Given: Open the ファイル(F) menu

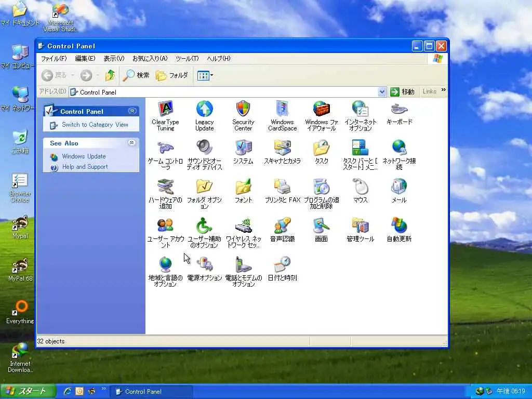Looking at the screenshot, I should pos(54,58).
